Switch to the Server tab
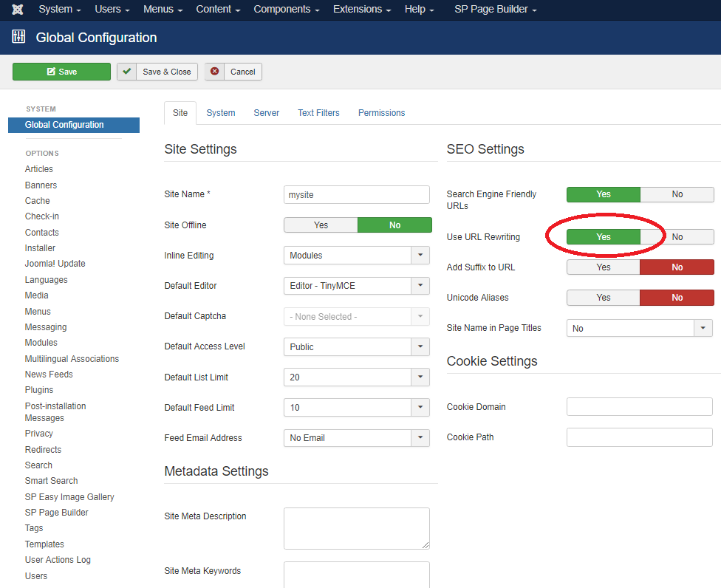721x588 pixels. click(x=266, y=113)
